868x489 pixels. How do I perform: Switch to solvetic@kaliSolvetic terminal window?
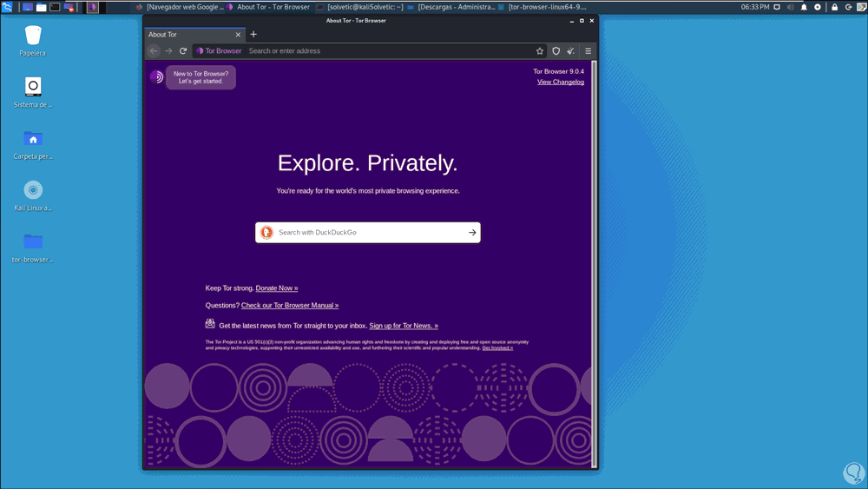[x=360, y=7]
